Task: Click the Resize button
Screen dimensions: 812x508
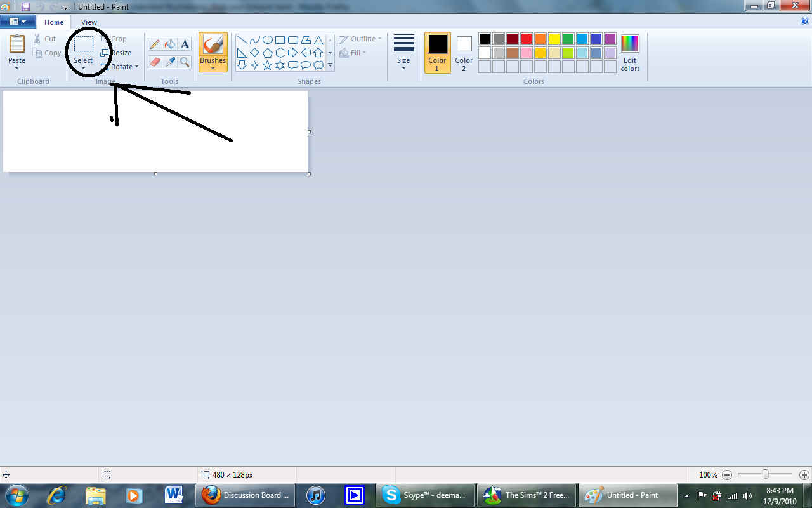Action: pos(119,52)
